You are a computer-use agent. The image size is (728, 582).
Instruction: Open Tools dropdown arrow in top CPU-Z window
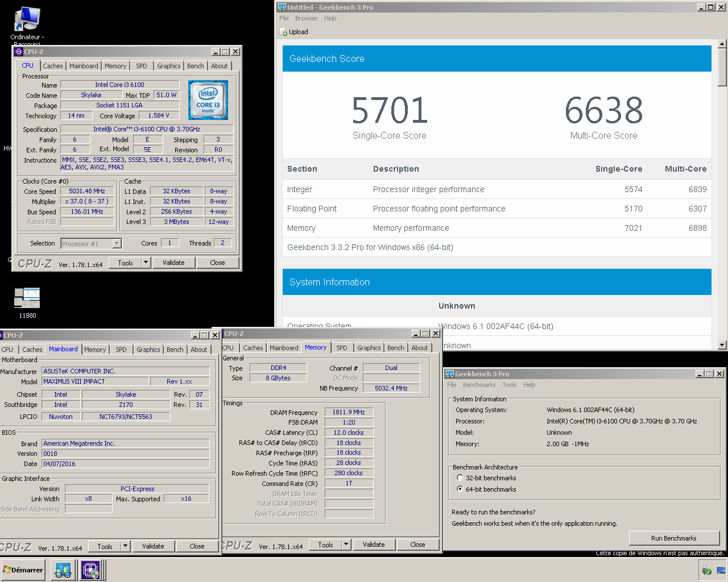pos(146,263)
